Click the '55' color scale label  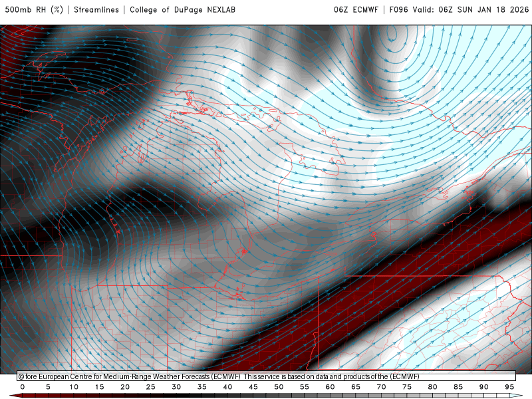[305, 387]
